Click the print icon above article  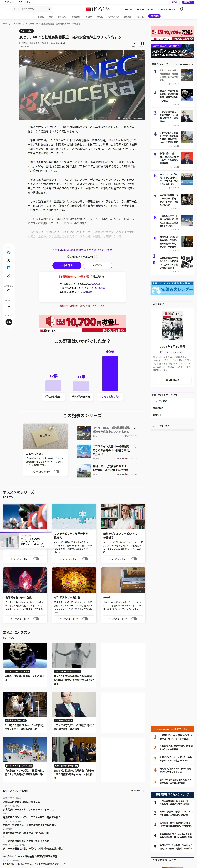133,43
